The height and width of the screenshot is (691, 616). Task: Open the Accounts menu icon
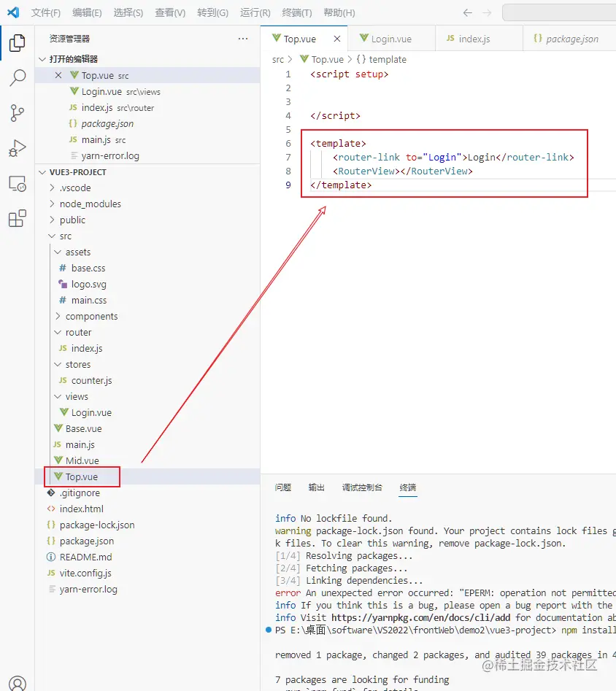[18, 683]
